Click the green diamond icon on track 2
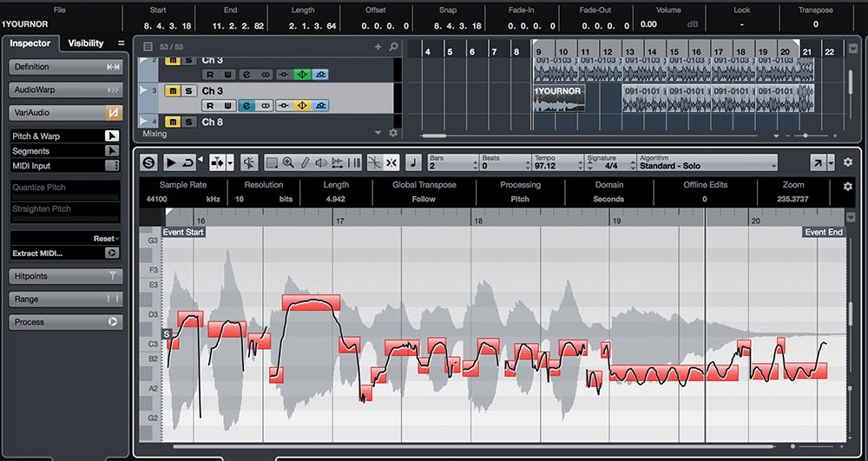 (x=303, y=74)
